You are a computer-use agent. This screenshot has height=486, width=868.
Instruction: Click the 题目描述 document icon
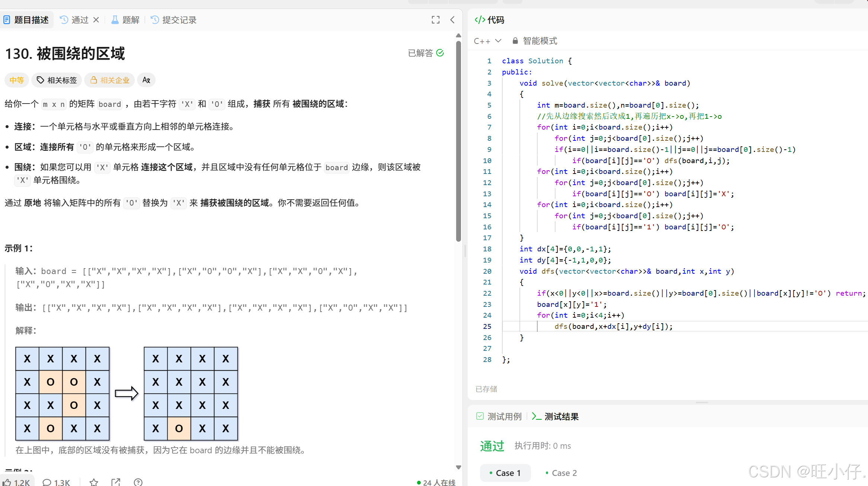[x=7, y=20]
